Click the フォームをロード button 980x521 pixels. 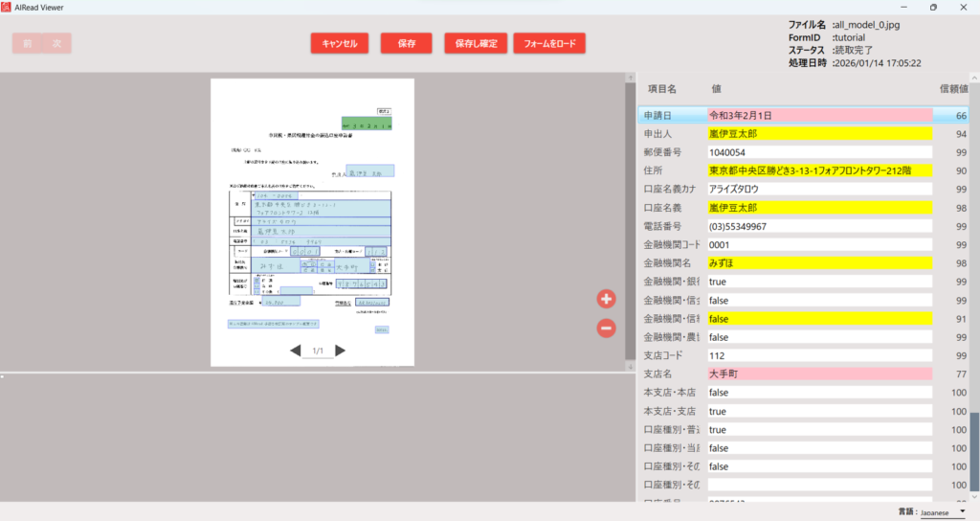[549, 43]
